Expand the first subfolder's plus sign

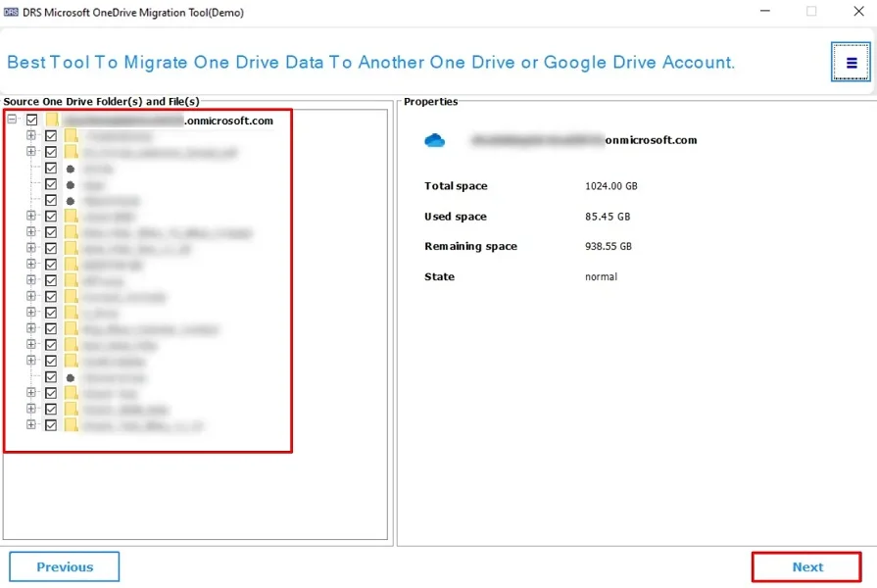[30, 135]
